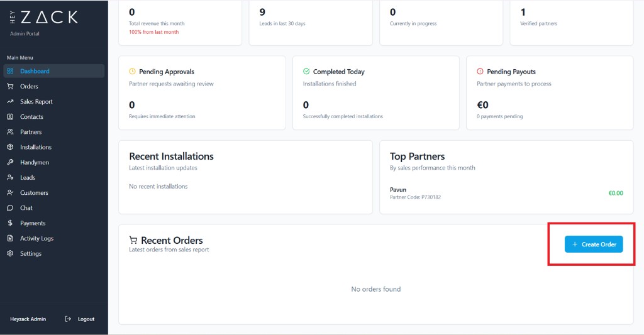Click the Completed Today card heading
The image size is (644, 335).
click(338, 72)
